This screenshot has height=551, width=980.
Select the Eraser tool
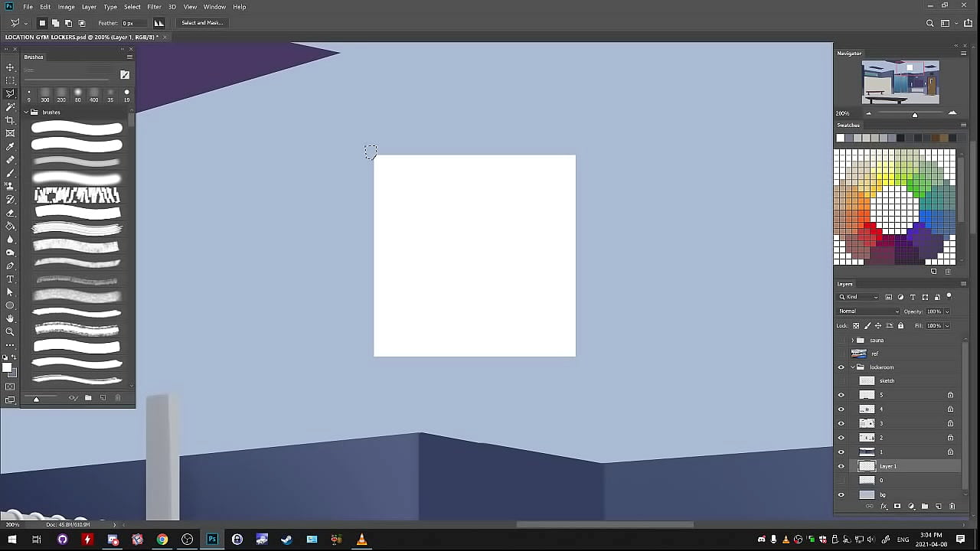coord(10,213)
